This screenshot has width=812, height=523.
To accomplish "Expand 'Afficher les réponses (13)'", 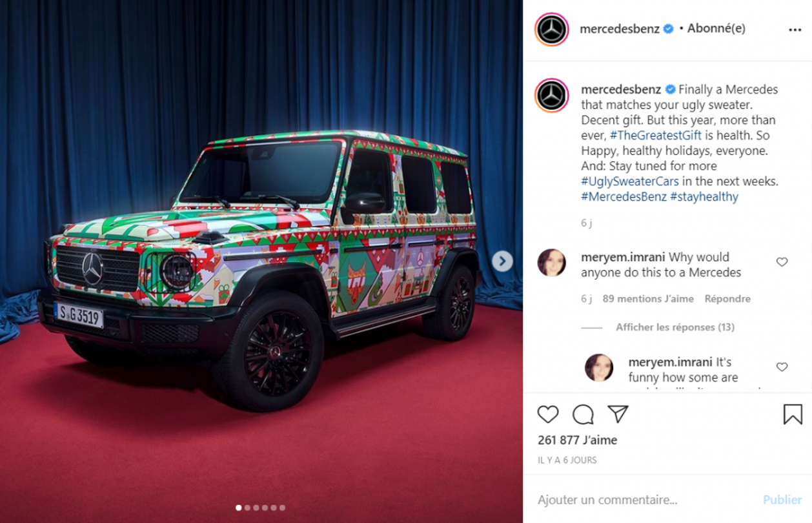I will (x=675, y=327).
